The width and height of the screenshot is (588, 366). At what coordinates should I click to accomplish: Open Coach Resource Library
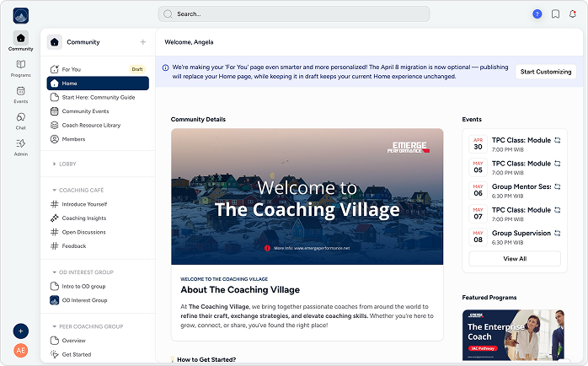[x=98, y=125]
